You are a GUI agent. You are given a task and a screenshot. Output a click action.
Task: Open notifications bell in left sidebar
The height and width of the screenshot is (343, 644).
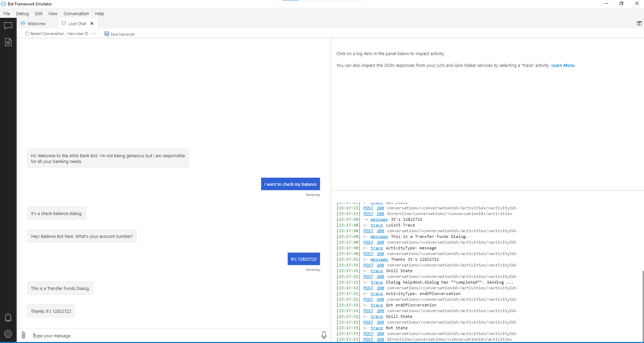pos(8,318)
